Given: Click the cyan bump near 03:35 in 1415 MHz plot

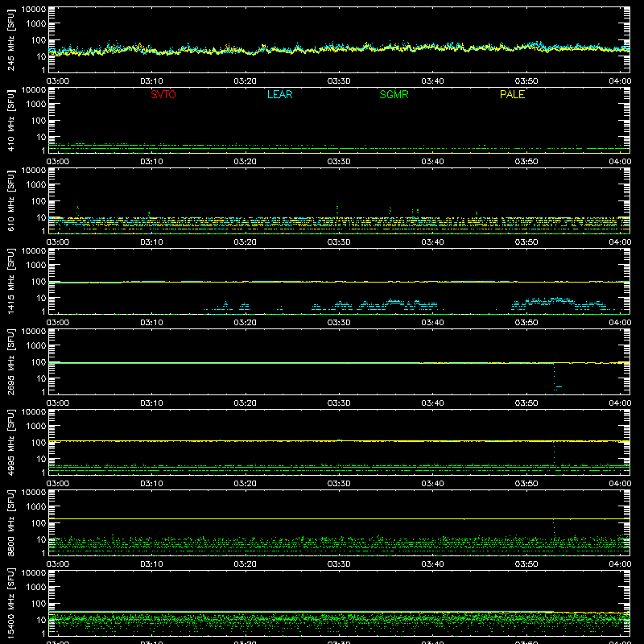Looking at the screenshot, I should tap(394, 302).
